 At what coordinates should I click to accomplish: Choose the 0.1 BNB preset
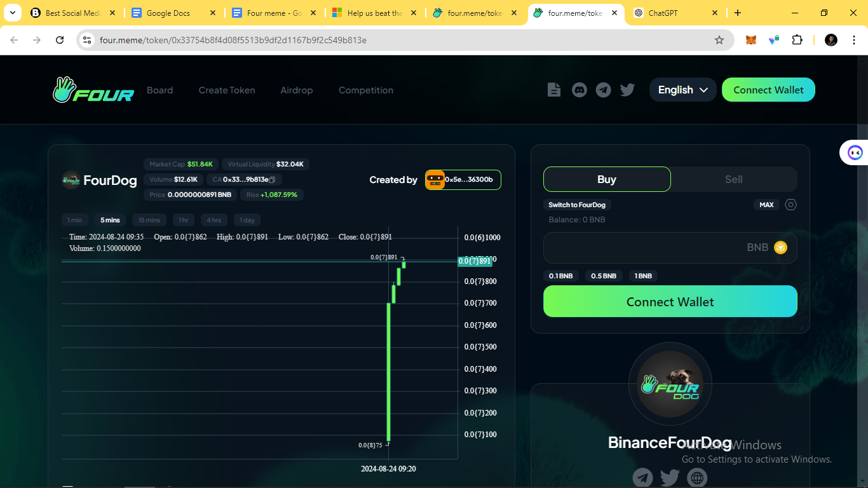pyautogui.click(x=561, y=276)
